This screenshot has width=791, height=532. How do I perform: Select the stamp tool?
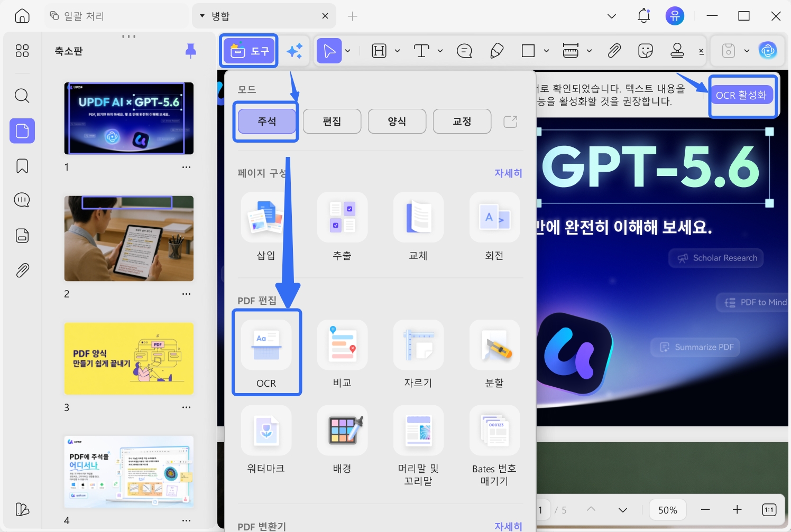tap(677, 51)
